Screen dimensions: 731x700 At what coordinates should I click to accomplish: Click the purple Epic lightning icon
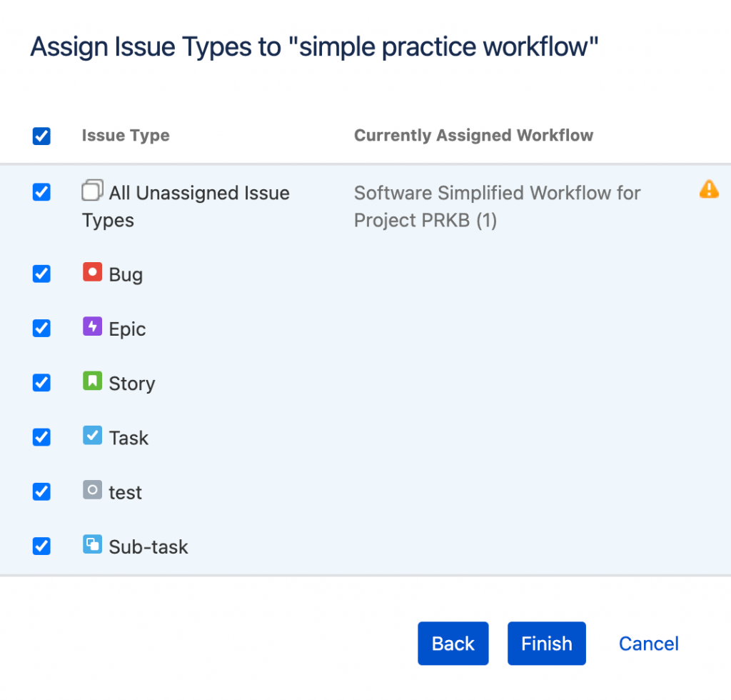point(92,326)
